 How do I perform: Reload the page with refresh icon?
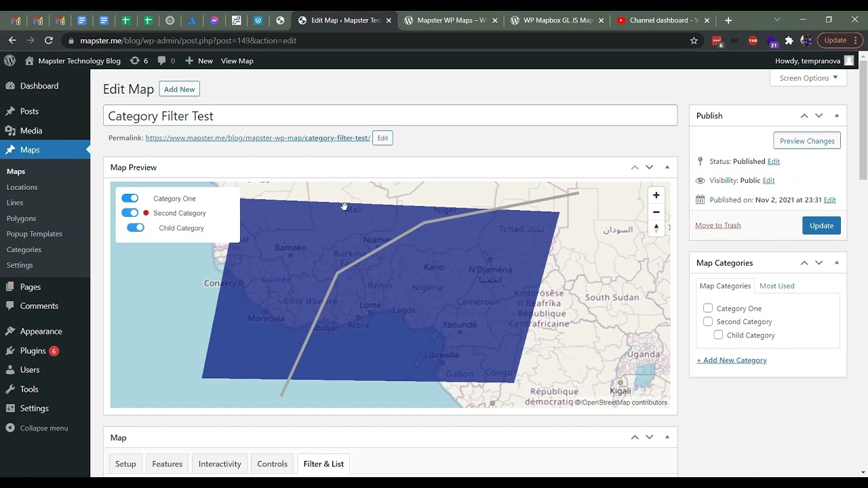click(x=49, y=41)
